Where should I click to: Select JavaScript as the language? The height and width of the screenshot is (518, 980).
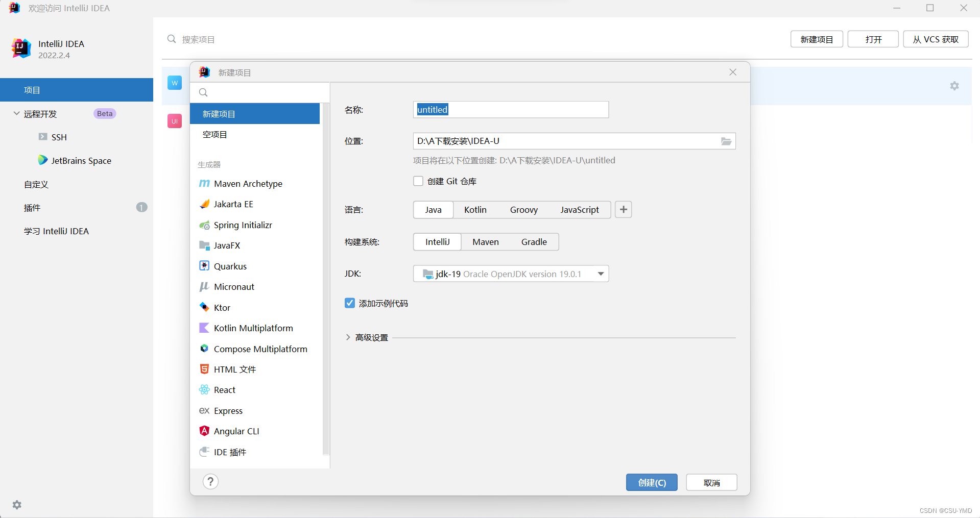pyautogui.click(x=580, y=210)
